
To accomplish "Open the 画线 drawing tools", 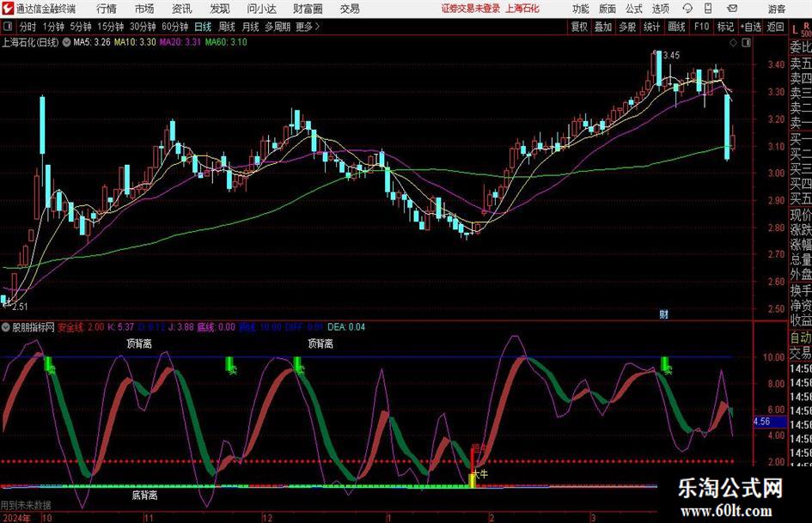I will (x=676, y=27).
